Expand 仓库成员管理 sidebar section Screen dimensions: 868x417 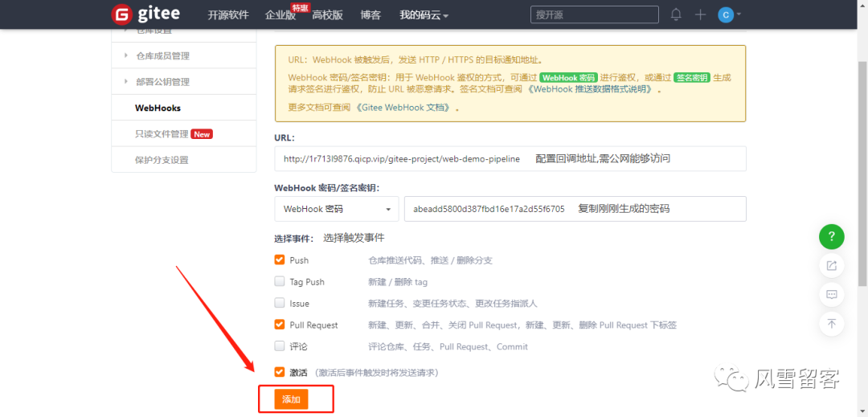pos(184,56)
